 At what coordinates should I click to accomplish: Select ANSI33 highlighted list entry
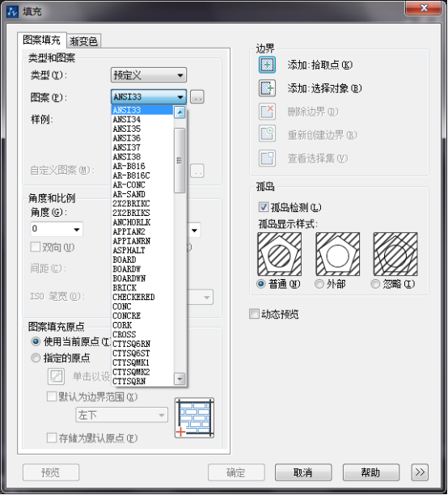[142, 110]
